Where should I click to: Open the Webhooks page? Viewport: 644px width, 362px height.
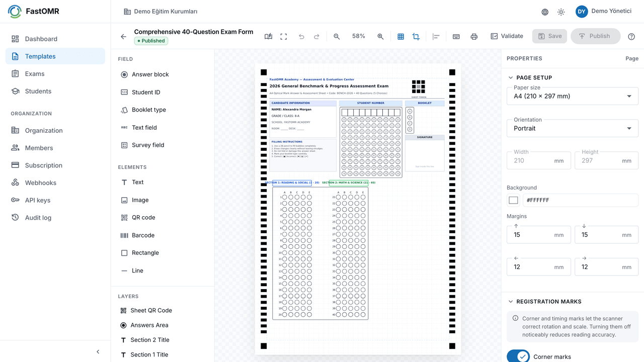55,183
